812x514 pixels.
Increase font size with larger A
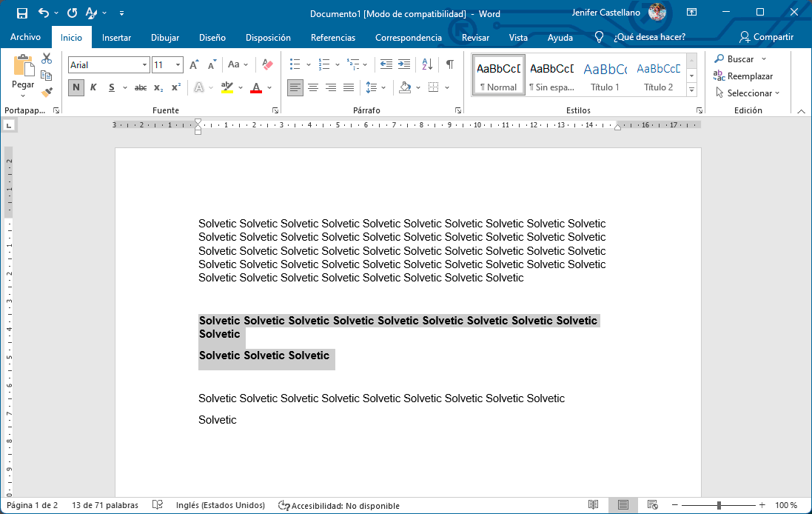194,64
